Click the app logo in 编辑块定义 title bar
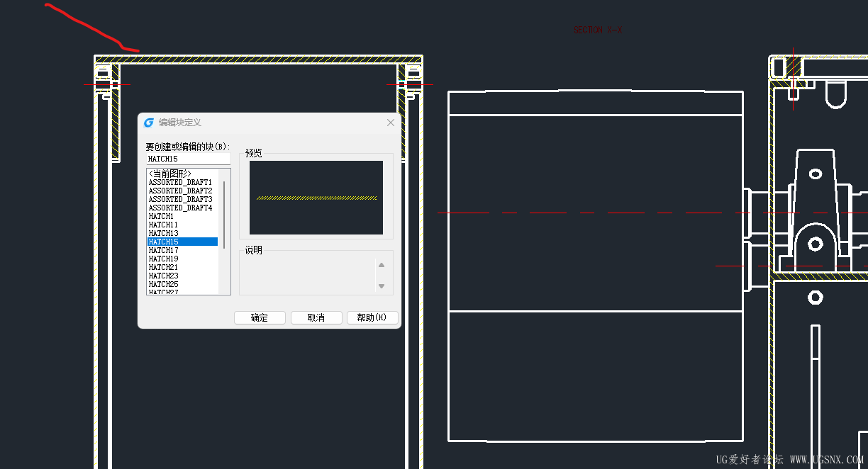This screenshot has height=469, width=868. point(149,123)
